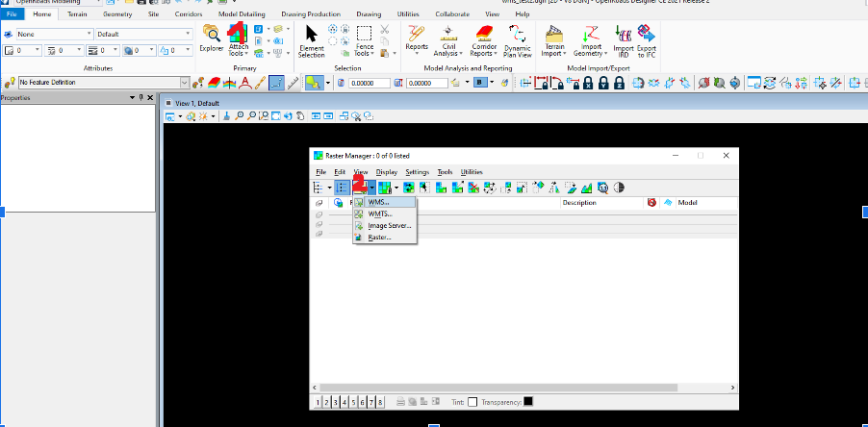Click the X axis lock icon
868x427 pixels.
588,83
